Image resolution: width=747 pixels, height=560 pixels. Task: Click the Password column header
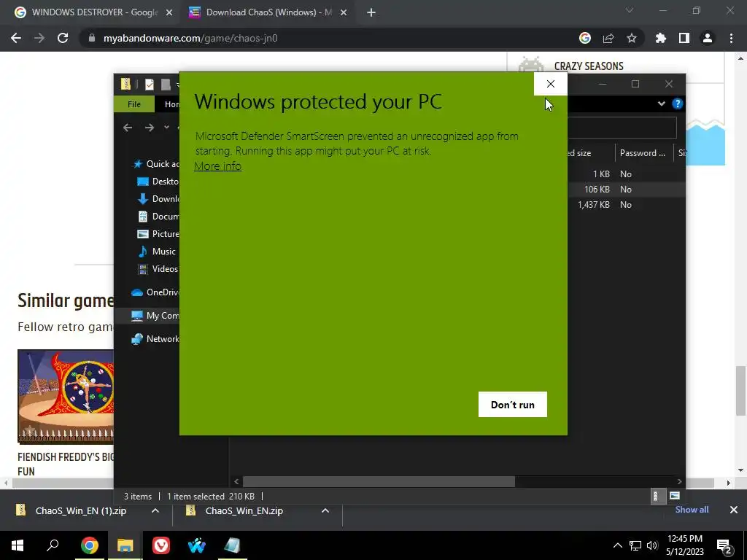point(643,153)
